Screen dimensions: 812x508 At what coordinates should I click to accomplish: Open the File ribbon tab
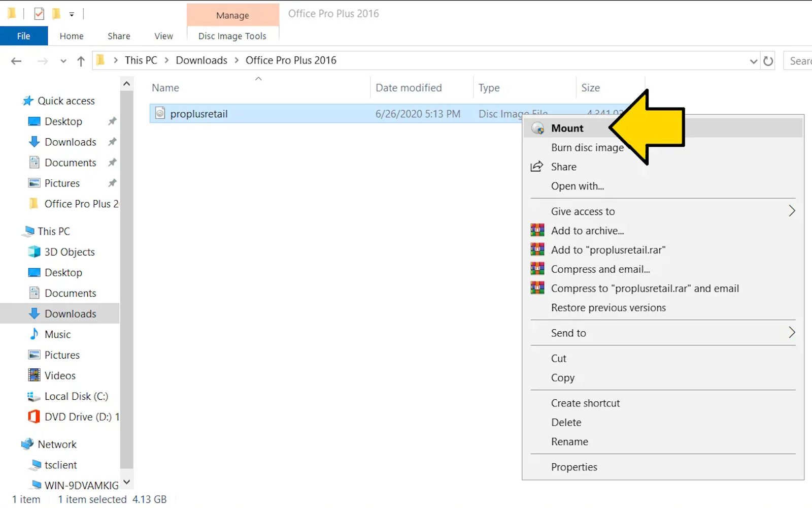(x=24, y=36)
